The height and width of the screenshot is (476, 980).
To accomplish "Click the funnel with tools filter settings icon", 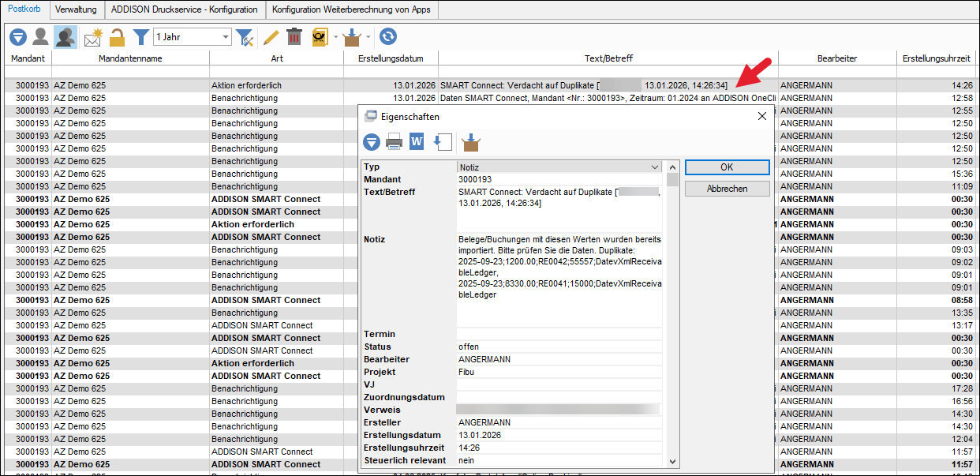I will 245,36.
